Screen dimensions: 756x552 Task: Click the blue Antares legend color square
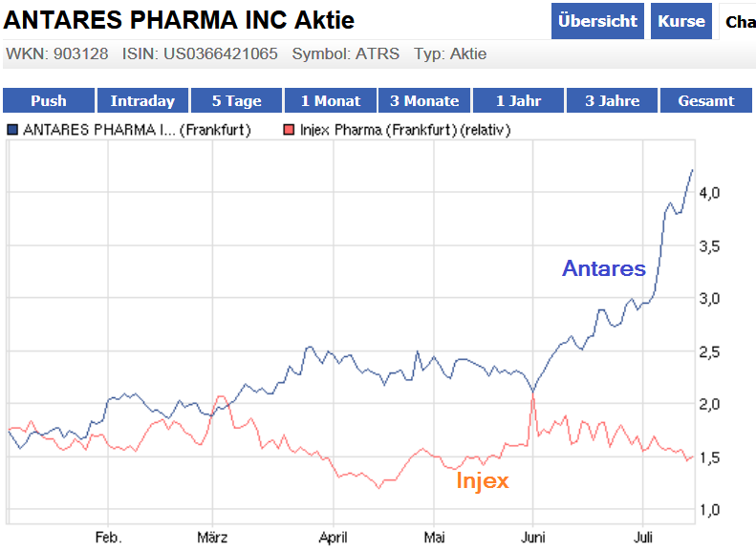pos(12,130)
